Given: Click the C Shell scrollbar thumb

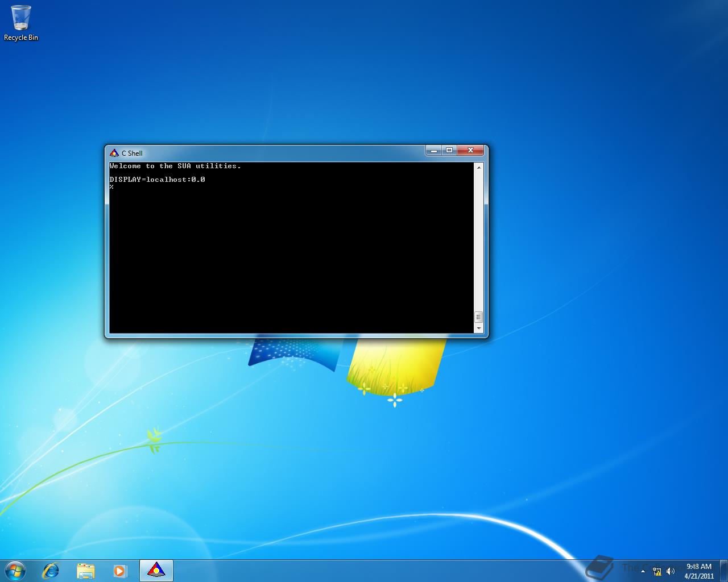Looking at the screenshot, I should pyautogui.click(x=478, y=317).
